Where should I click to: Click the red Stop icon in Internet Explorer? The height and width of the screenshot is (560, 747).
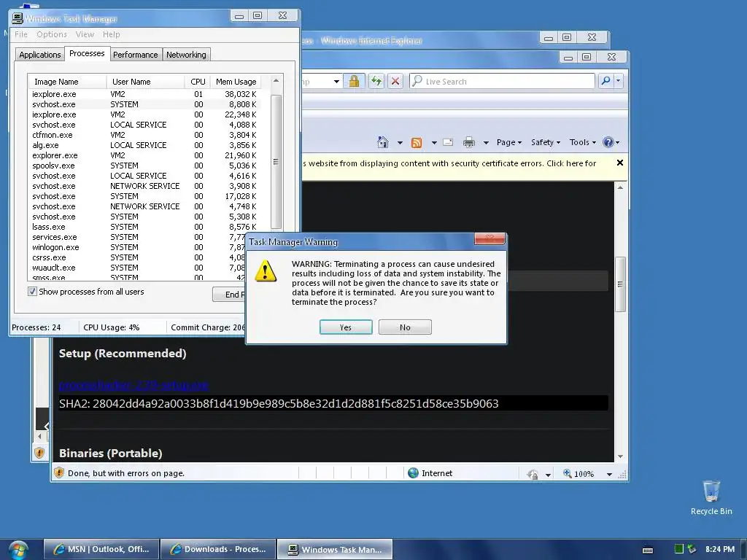point(395,82)
